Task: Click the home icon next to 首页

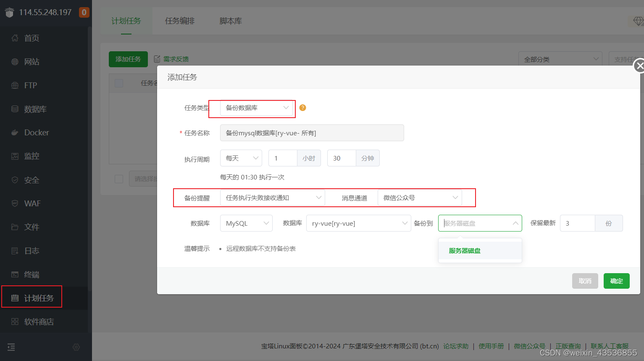Action: click(15, 38)
